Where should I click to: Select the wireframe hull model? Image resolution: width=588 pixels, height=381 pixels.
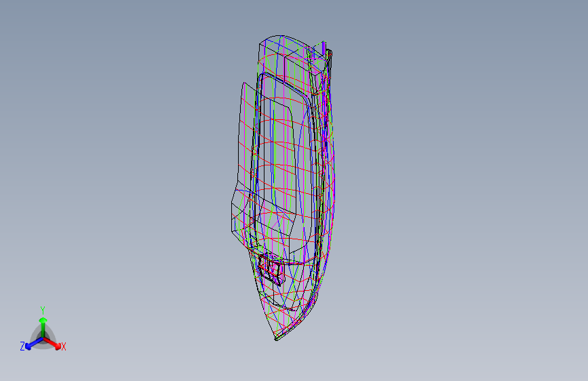pos(283,188)
